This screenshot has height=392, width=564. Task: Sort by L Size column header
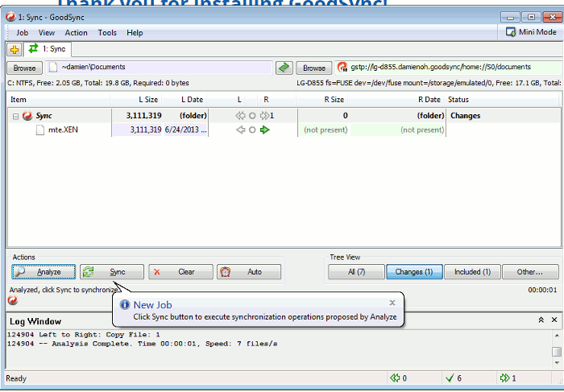136,100
